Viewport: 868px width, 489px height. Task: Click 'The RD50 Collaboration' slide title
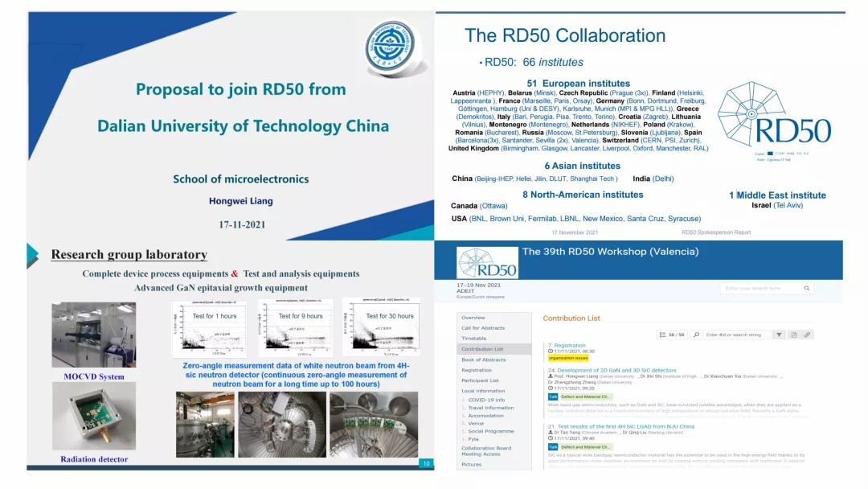565,35
